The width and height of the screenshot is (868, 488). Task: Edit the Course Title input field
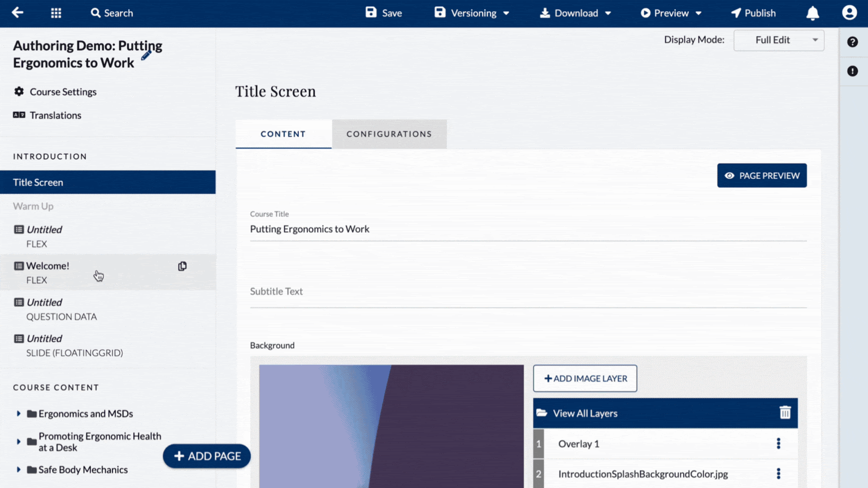click(528, 229)
